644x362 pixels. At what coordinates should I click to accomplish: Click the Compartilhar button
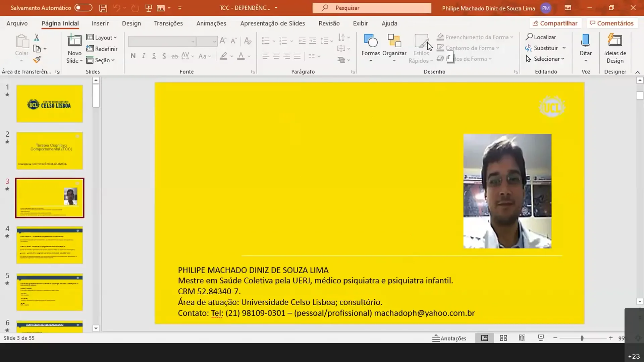point(555,23)
